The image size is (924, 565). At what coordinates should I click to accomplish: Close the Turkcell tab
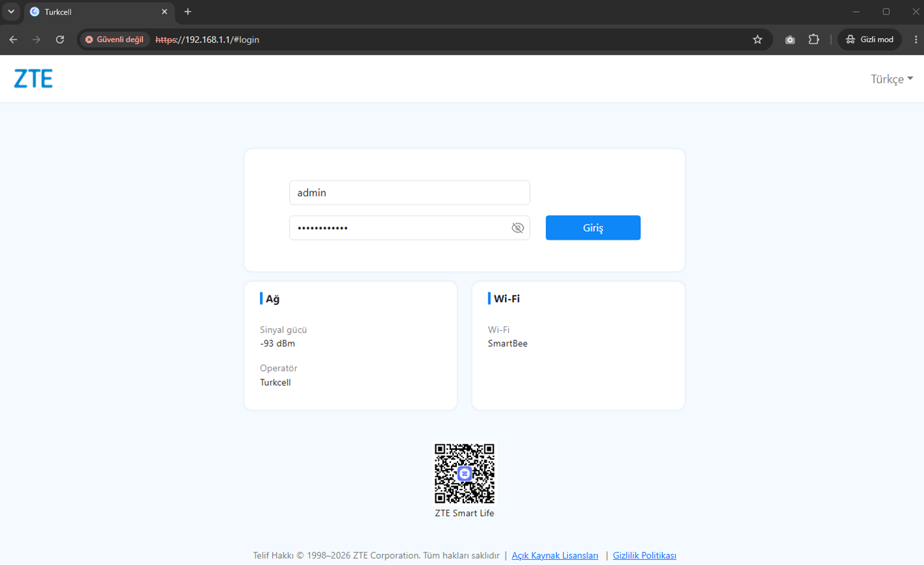tap(164, 12)
